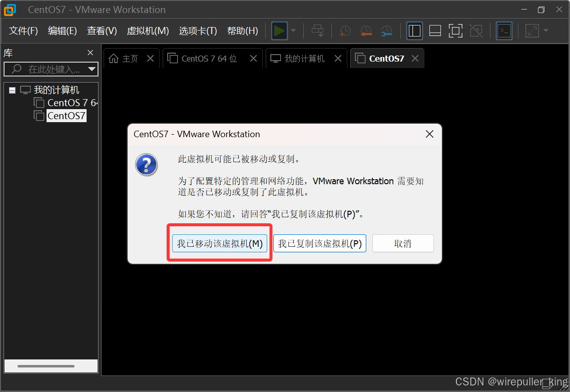
Task: Toggle the library sidebar view icon
Action: pos(414,31)
